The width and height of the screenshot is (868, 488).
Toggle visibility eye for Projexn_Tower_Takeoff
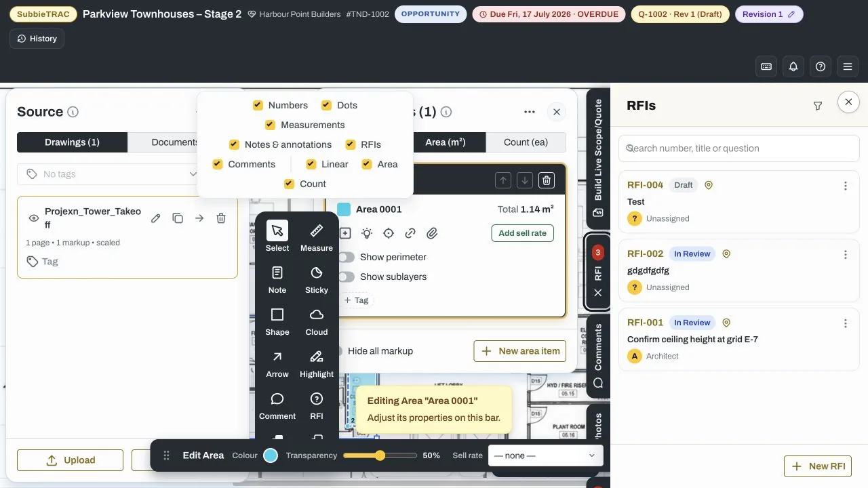coord(33,218)
